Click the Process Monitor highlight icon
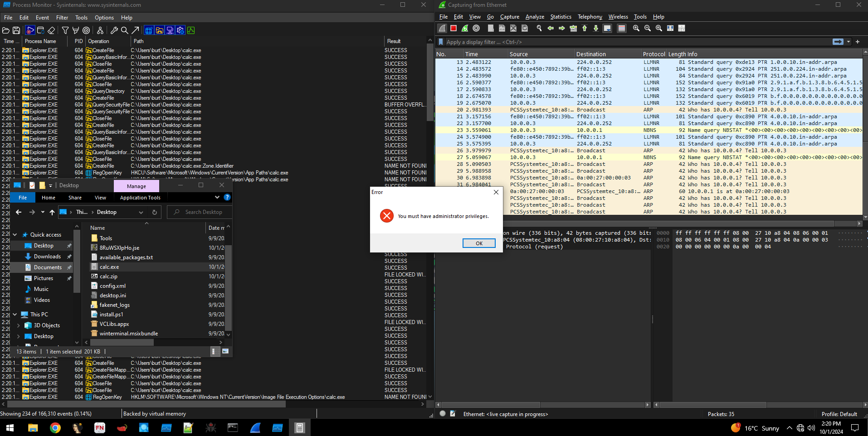 [76, 30]
